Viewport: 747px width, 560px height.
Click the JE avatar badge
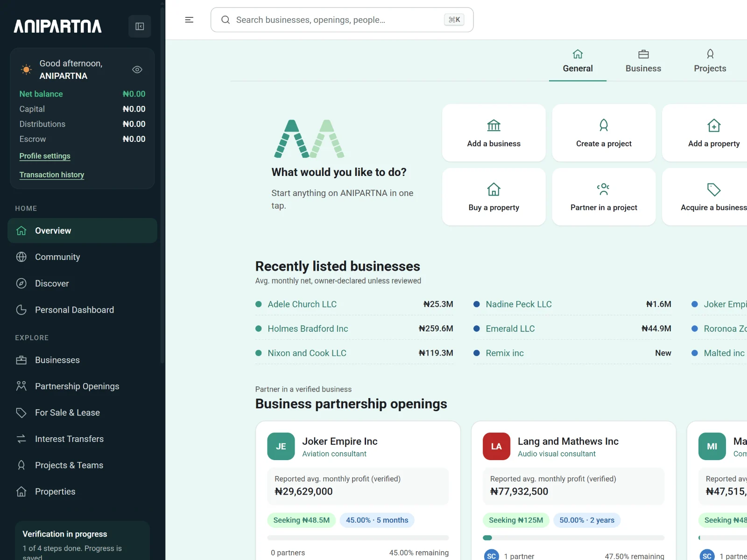(281, 447)
